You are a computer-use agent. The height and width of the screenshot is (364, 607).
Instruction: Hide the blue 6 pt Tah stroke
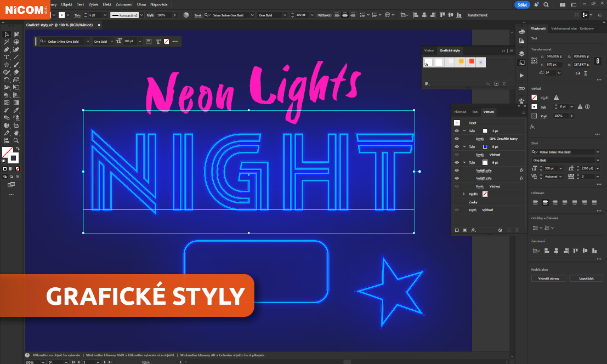457,146
